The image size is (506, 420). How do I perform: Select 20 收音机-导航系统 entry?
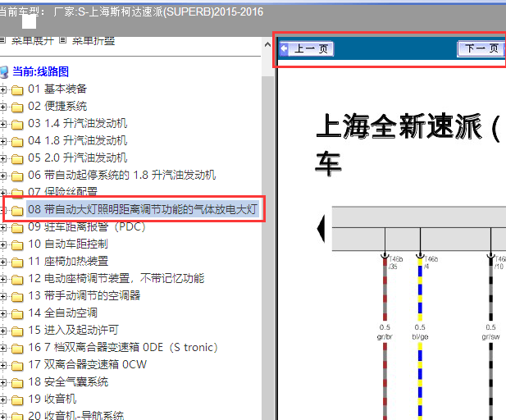pos(75,415)
